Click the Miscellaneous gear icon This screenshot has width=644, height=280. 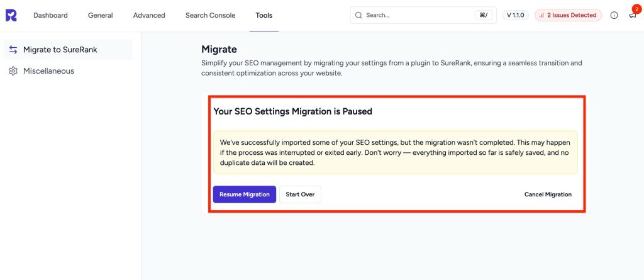13,71
